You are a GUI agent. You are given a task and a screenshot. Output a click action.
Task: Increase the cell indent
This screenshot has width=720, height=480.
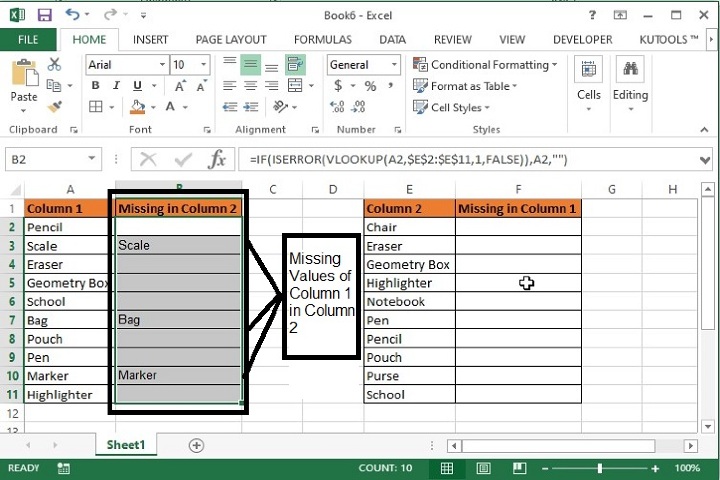pos(251,107)
